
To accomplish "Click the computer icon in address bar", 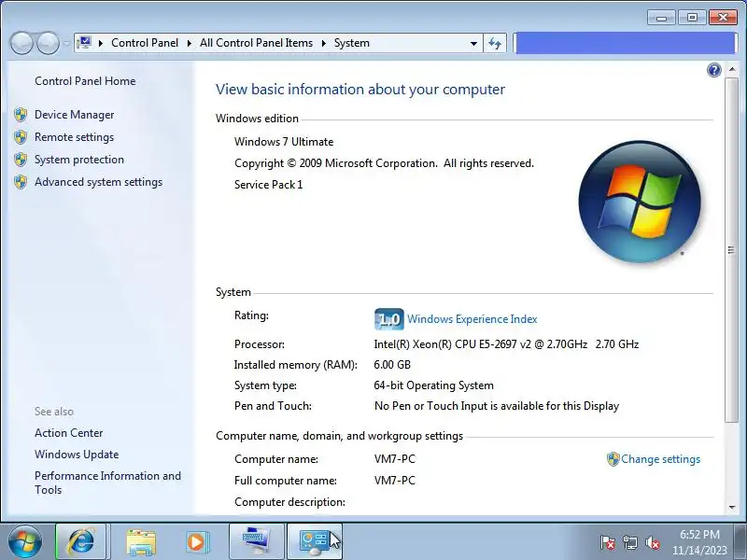I will [x=84, y=43].
